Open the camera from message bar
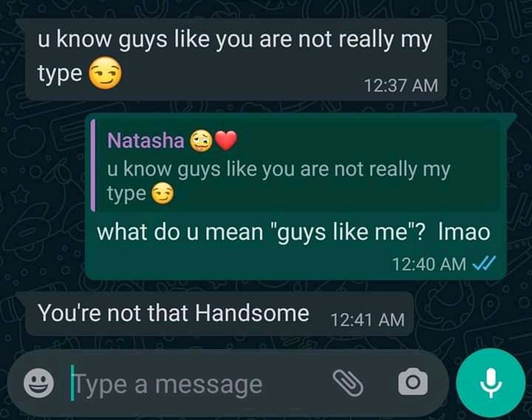Viewport: 532px width, 420px height. click(x=412, y=382)
